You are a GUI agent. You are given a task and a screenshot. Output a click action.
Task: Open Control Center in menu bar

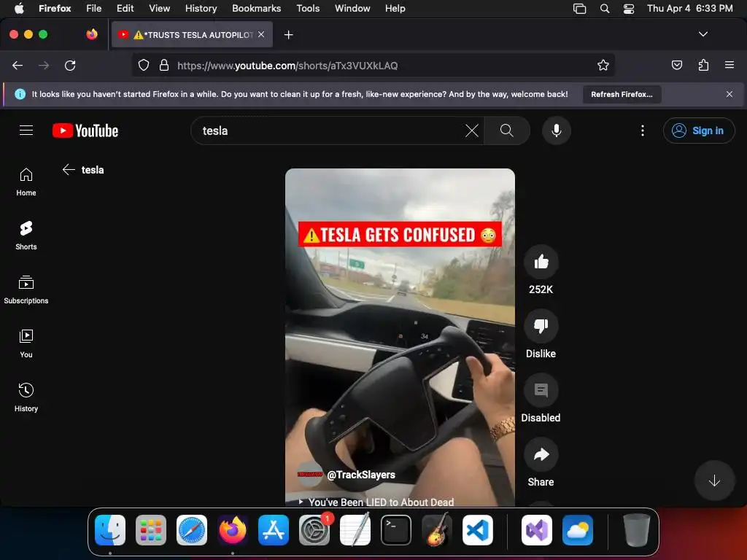tap(628, 8)
